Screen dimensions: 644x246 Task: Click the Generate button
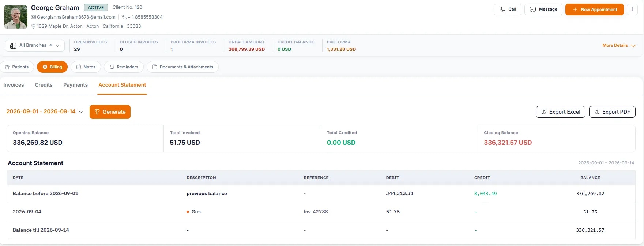(110, 112)
